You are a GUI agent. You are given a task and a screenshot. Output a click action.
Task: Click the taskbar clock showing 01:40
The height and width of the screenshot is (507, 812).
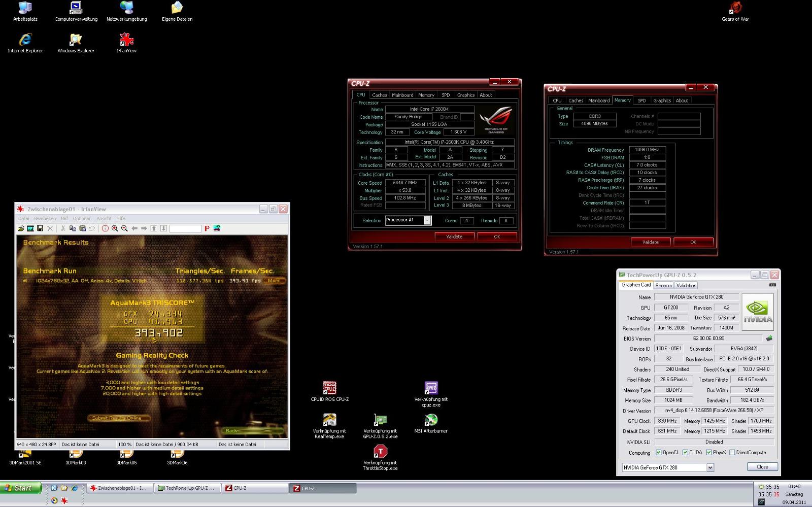tap(794, 486)
